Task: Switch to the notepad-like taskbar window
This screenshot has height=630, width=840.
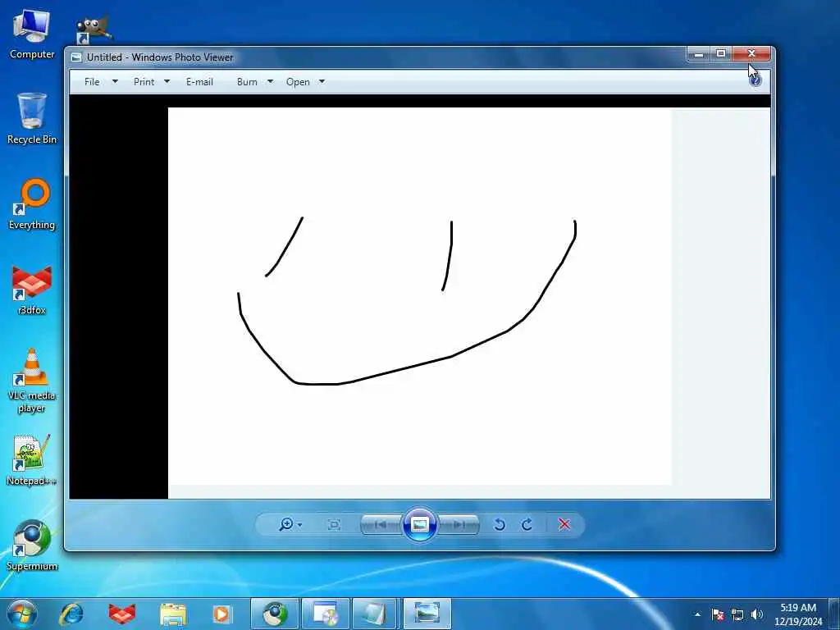Action: pos(375,614)
